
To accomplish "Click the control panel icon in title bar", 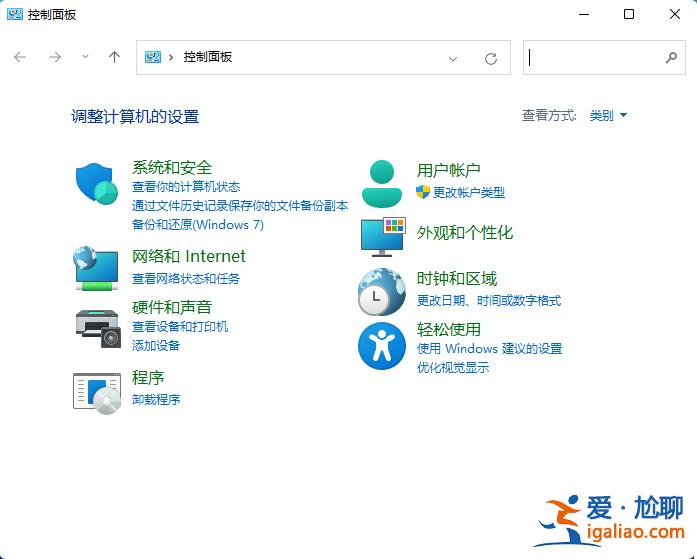I will 15,14.
